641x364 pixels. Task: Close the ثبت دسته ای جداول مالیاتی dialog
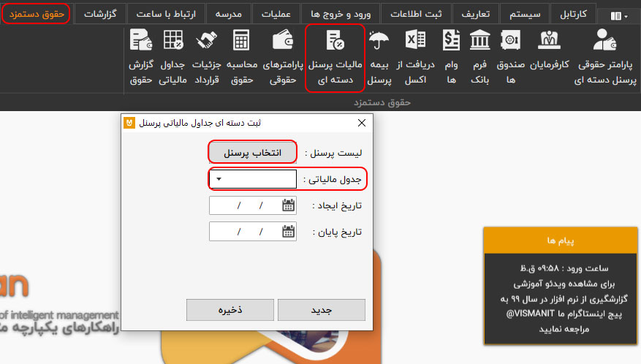[x=361, y=123]
